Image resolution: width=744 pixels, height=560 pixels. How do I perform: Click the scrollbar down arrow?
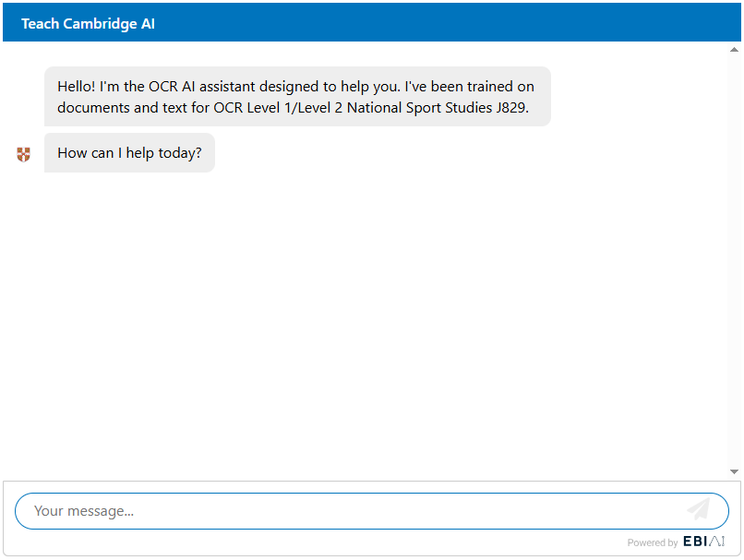coord(734,469)
